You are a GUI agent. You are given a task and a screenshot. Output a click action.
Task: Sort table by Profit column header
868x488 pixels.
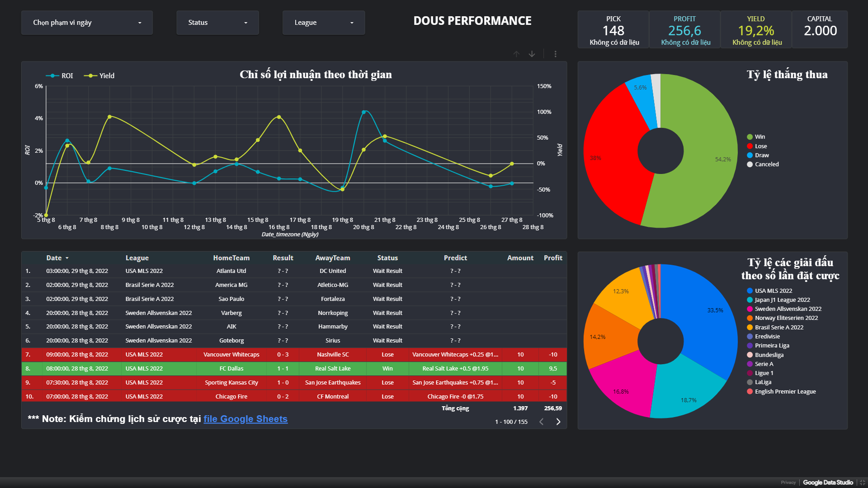pos(552,258)
